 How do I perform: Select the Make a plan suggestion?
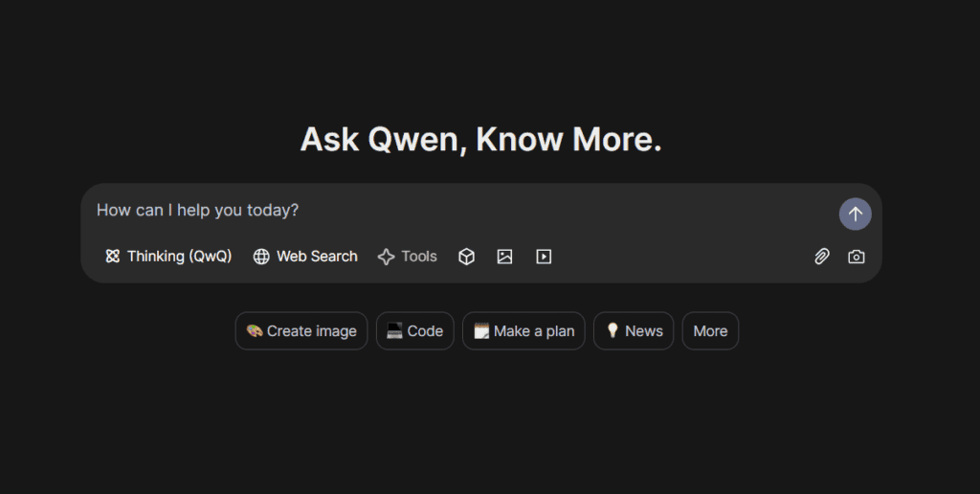click(x=523, y=331)
